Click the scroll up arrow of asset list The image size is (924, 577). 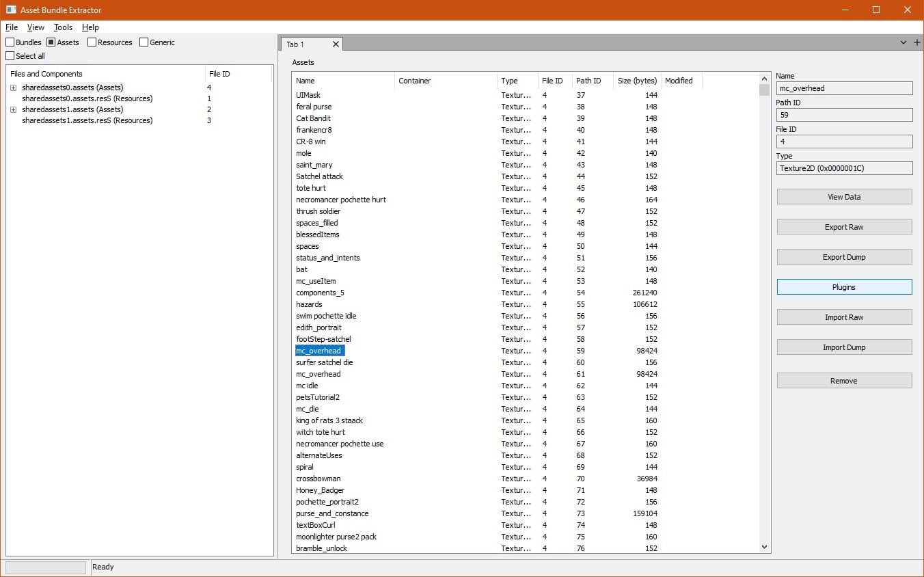point(765,78)
